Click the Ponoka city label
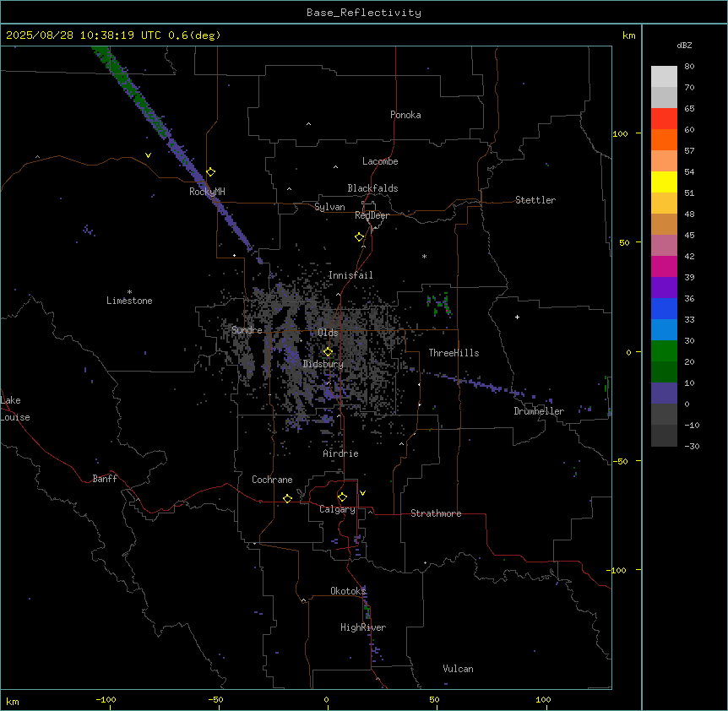 405,115
